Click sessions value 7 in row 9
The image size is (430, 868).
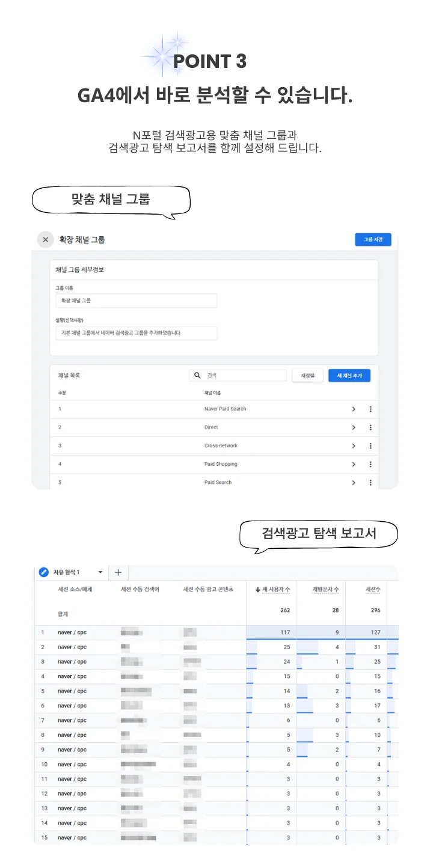tap(379, 750)
